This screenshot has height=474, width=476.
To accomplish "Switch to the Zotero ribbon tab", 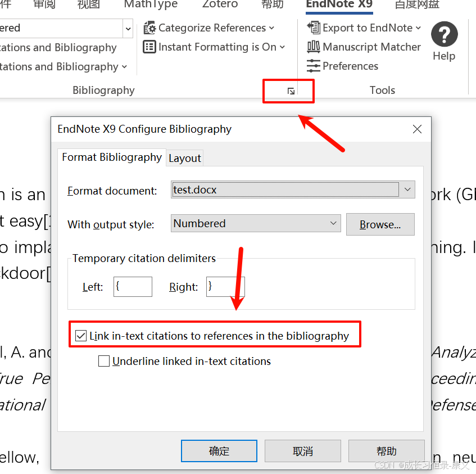I will point(220,4).
